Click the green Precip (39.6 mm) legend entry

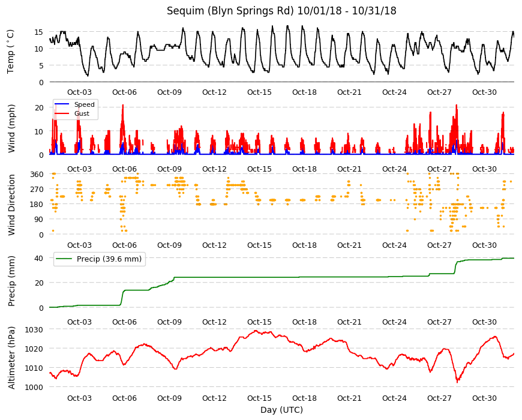click(100, 259)
